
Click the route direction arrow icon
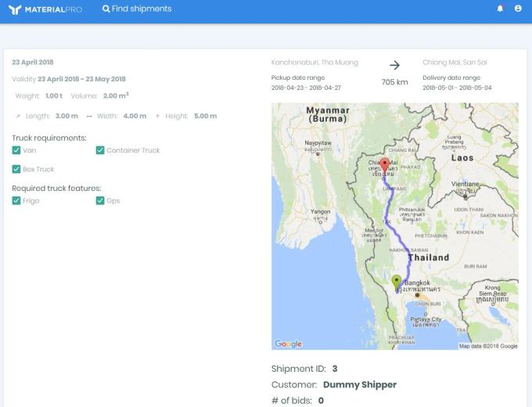[x=394, y=65]
